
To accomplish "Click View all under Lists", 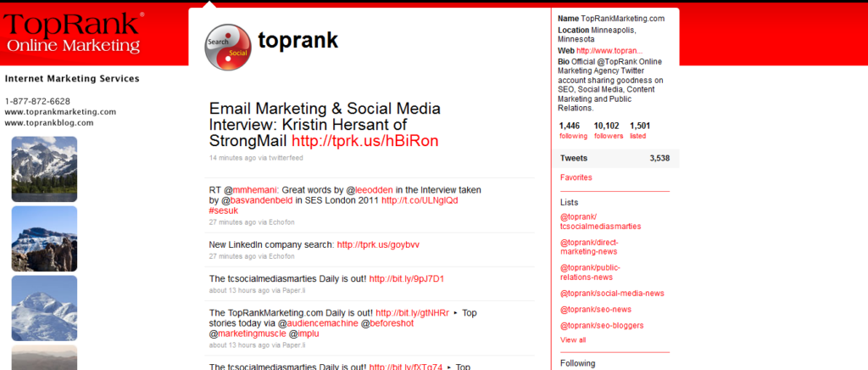I will [x=573, y=340].
